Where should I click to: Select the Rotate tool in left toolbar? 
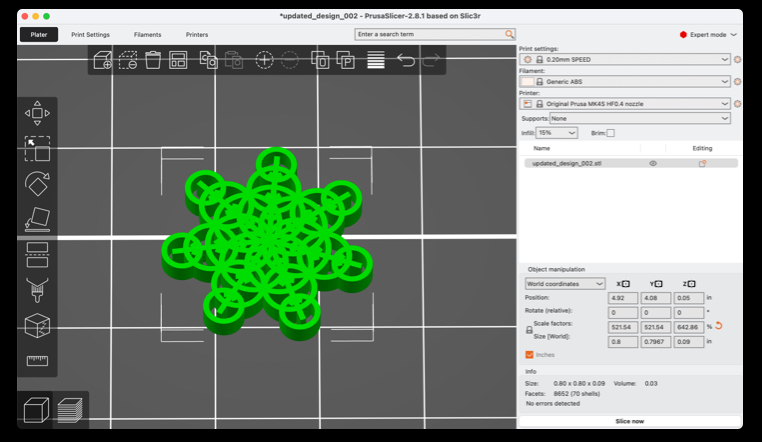[x=37, y=183]
